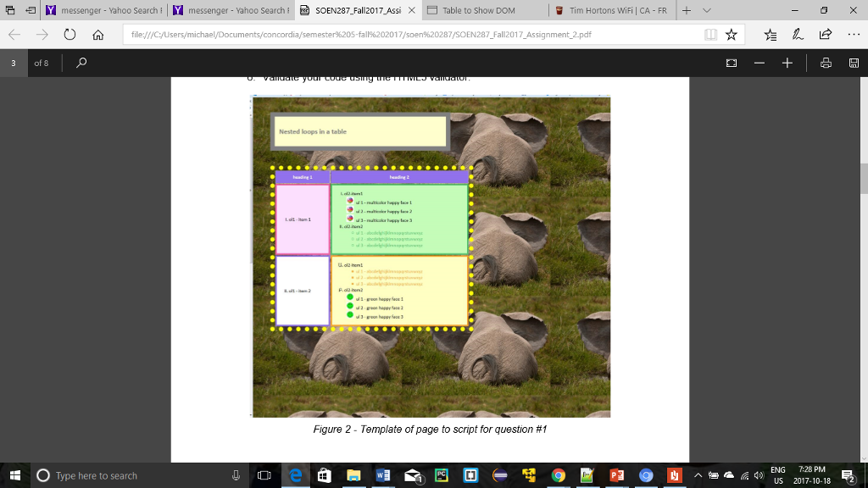The width and height of the screenshot is (868, 488).
Task: Show tab previews with the chevron
Action: point(707,10)
